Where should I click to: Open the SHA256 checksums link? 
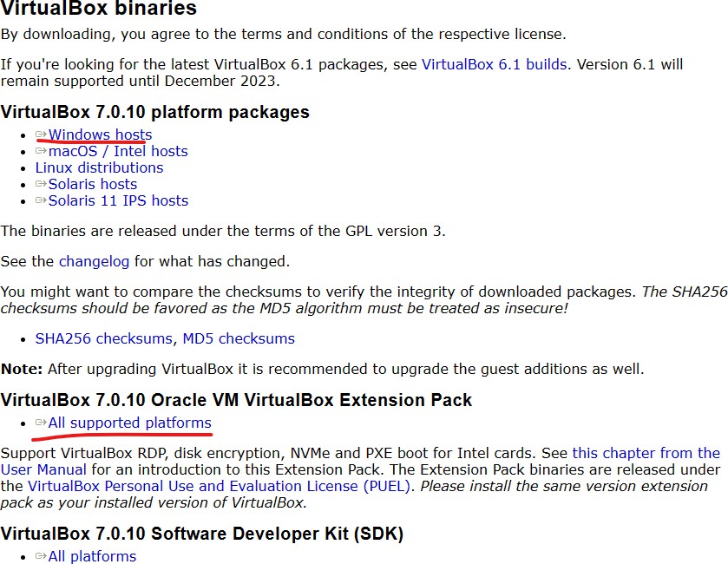[103, 338]
